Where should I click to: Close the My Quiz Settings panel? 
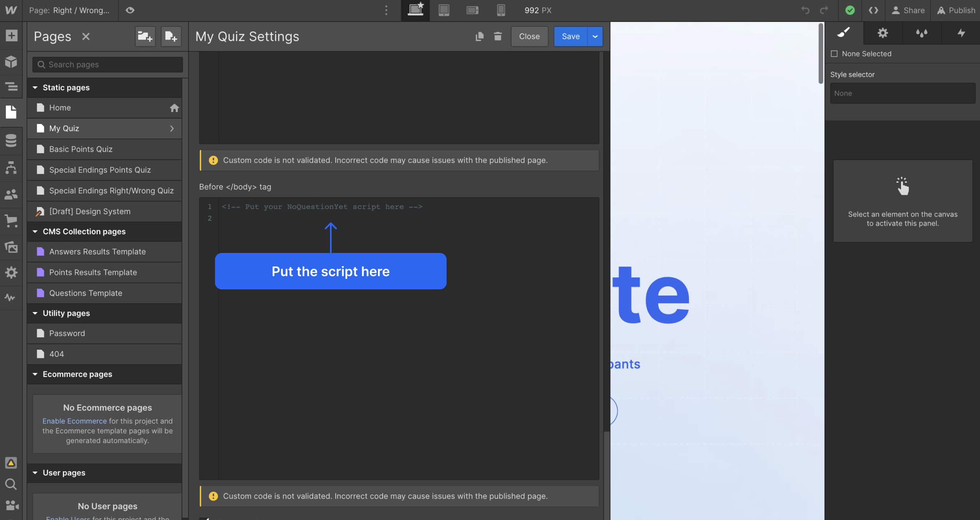pos(529,36)
